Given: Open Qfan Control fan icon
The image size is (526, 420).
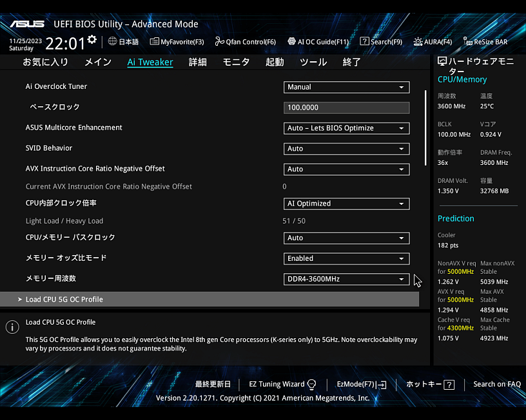Looking at the screenshot, I should pyautogui.click(x=219, y=41).
